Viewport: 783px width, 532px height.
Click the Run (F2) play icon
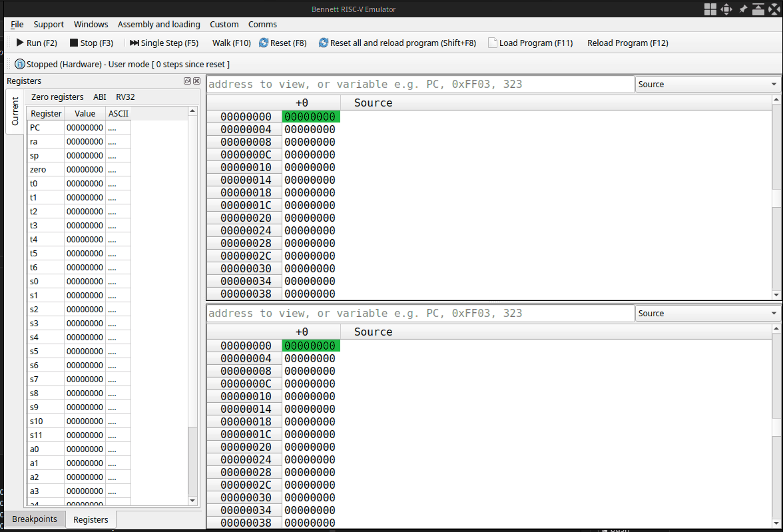pos(20,43)
